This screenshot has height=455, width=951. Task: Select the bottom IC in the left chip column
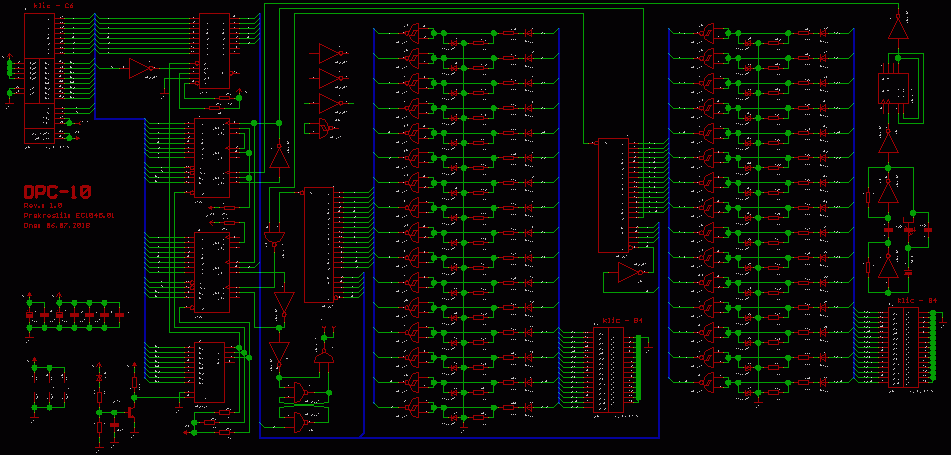210,372
